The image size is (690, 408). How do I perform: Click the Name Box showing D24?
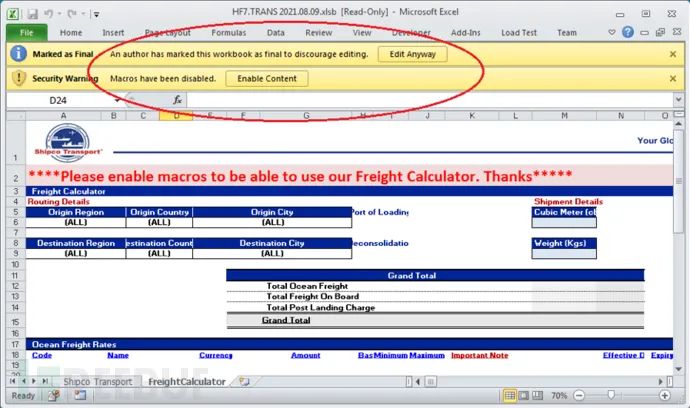[x=58, y=100]
